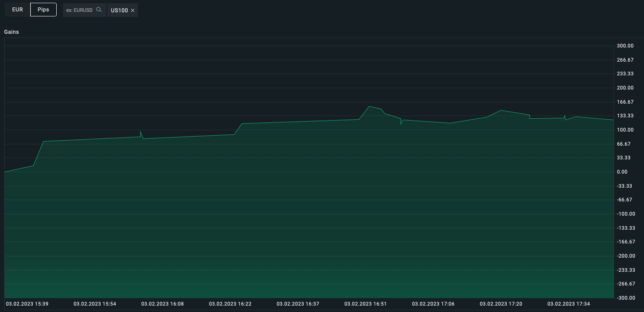Click the highest peak of the gains line
Screen dimensions: 644x312
(369, 106)
